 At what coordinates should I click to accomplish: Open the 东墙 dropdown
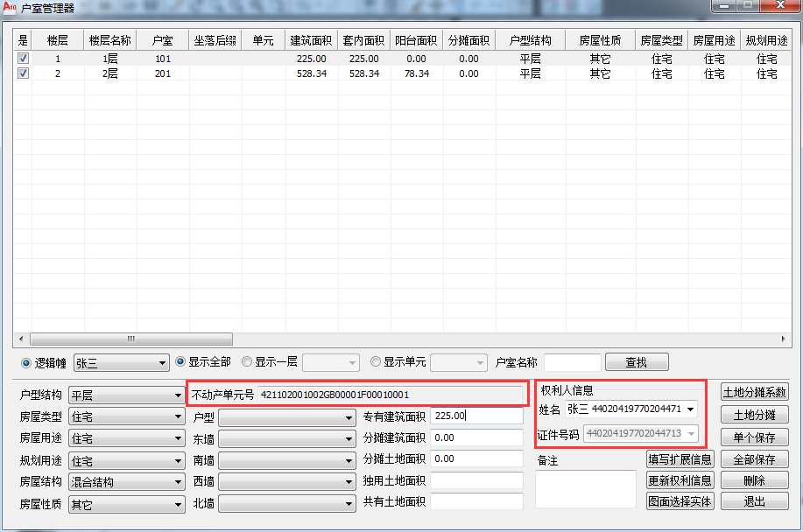[286, 439]
